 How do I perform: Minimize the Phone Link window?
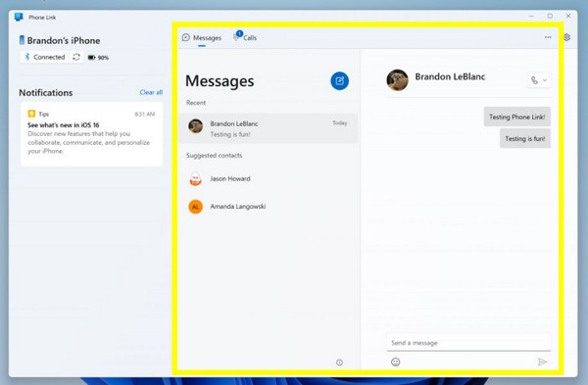(531, 16)
